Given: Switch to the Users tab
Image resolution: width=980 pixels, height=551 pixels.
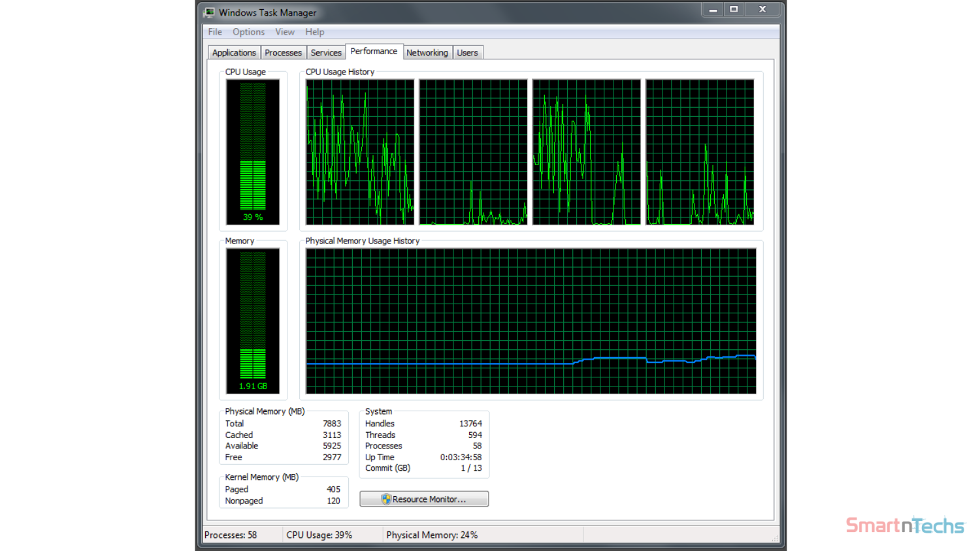Looking at the screenshot, I should click(467, 53).
